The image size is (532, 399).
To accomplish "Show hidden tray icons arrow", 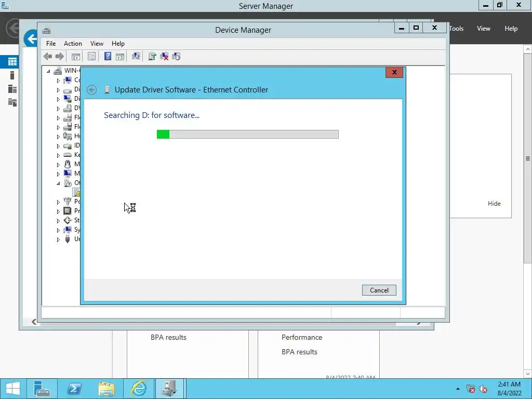I will pyautogui.click(x=458, y=389).
